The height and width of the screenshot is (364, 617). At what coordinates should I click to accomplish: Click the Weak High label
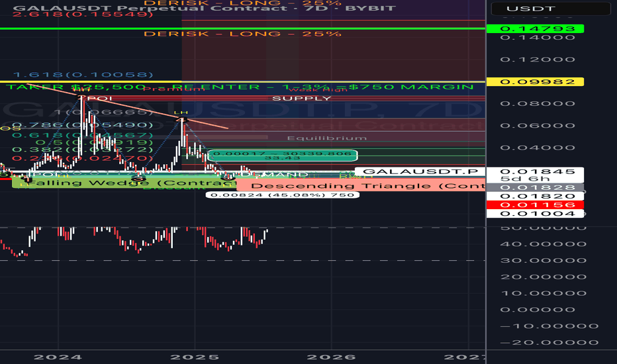[318, 90]
